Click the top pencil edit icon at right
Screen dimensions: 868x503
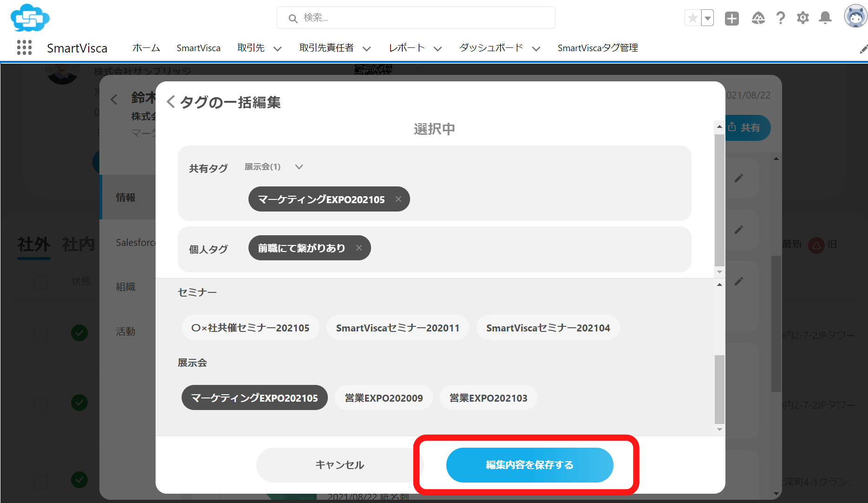coord(738,178)
